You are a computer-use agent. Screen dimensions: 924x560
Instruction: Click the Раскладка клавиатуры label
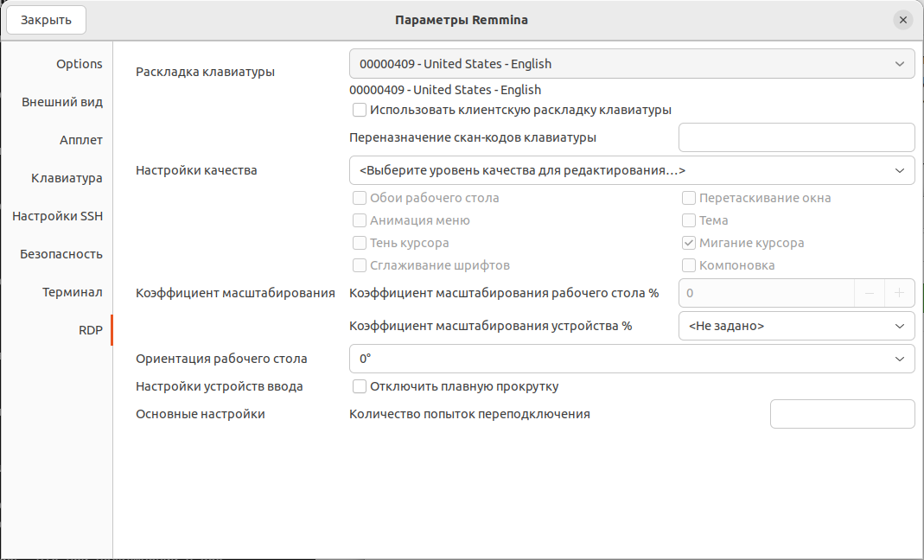point(205,72)
